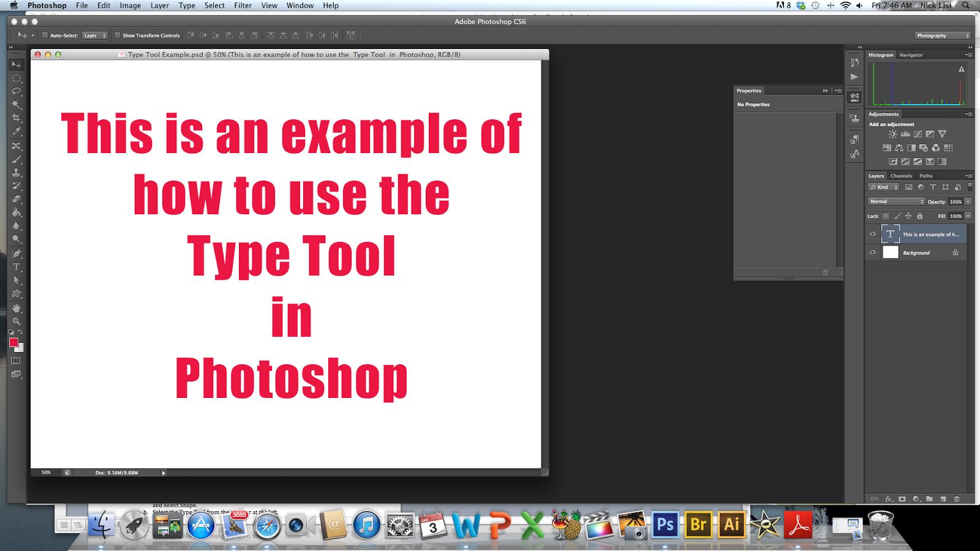The height and width of the screenshot is (551, 980).
Task: Click the red foreground color swatch
Action: [13, 343]
